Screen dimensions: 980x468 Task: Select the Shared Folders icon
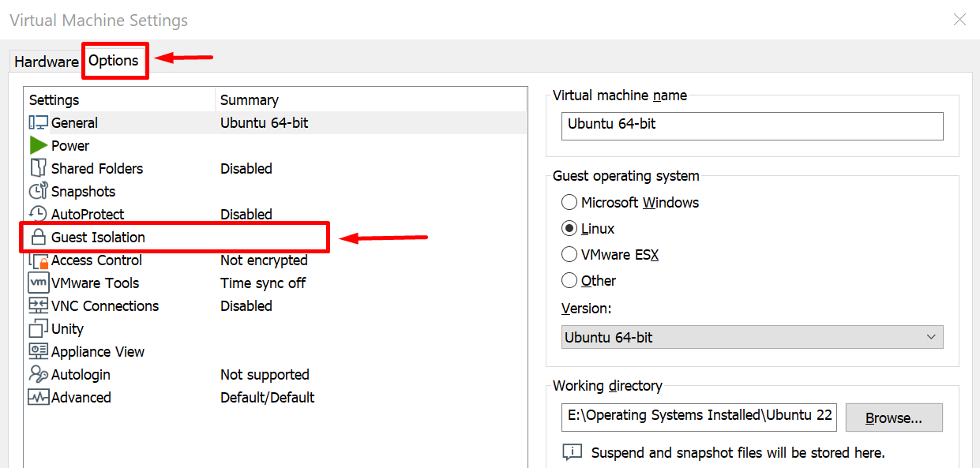coord(39,169)
